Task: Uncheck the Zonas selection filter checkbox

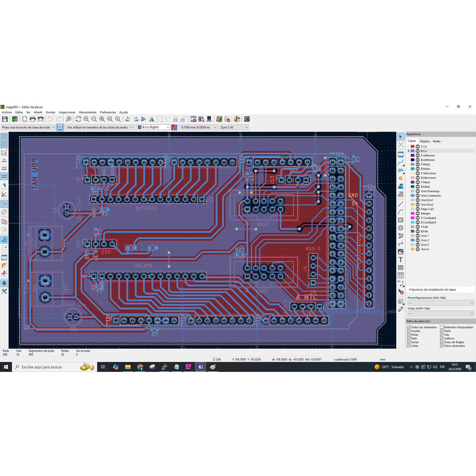Action: pos(409,342)
